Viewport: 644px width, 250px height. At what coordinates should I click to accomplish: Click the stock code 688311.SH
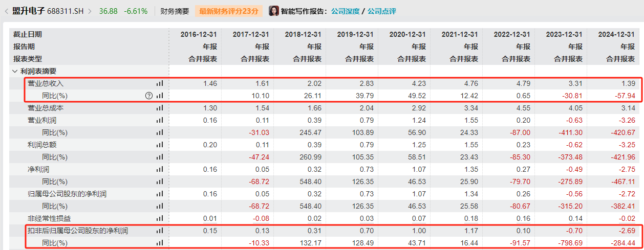[66, 11]
